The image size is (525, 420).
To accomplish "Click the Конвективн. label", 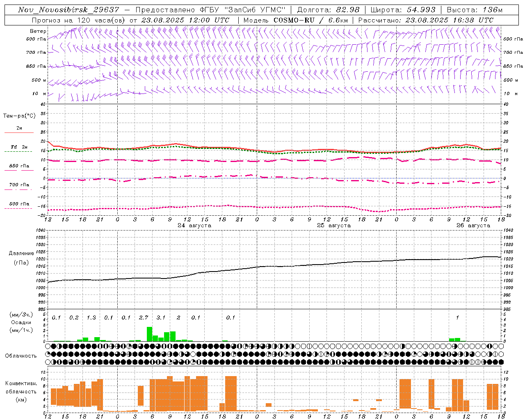I will tap(21, 383).
